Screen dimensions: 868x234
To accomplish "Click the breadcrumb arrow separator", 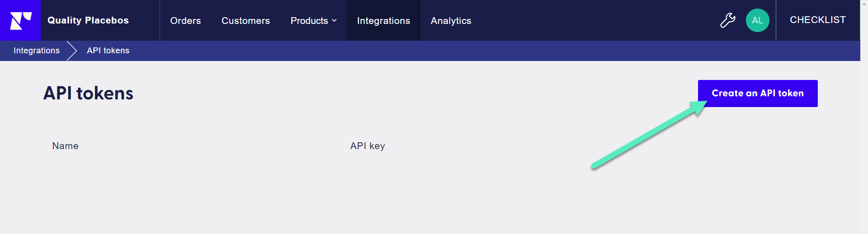I will click(72, 51).
